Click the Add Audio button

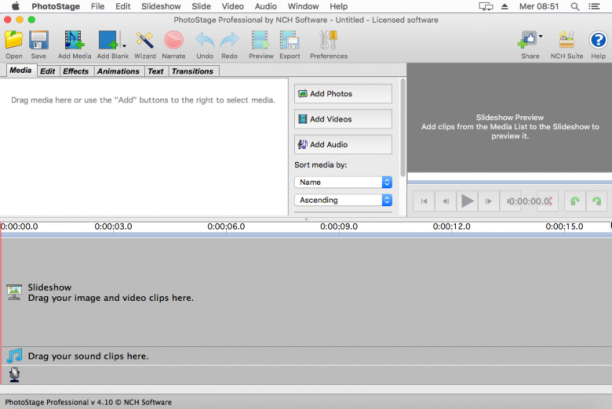click(343, 144)
